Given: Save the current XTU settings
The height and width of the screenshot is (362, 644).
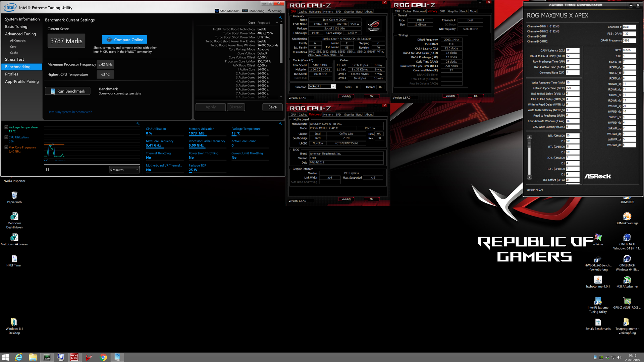Looking at the screenshot, I should coord(272,107).
